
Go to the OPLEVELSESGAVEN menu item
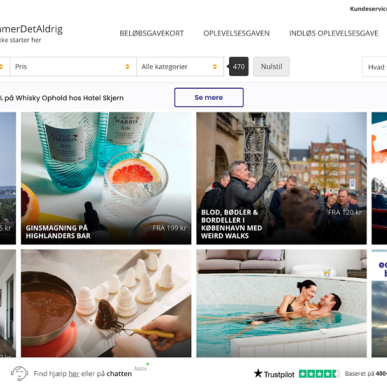(236, 33)
